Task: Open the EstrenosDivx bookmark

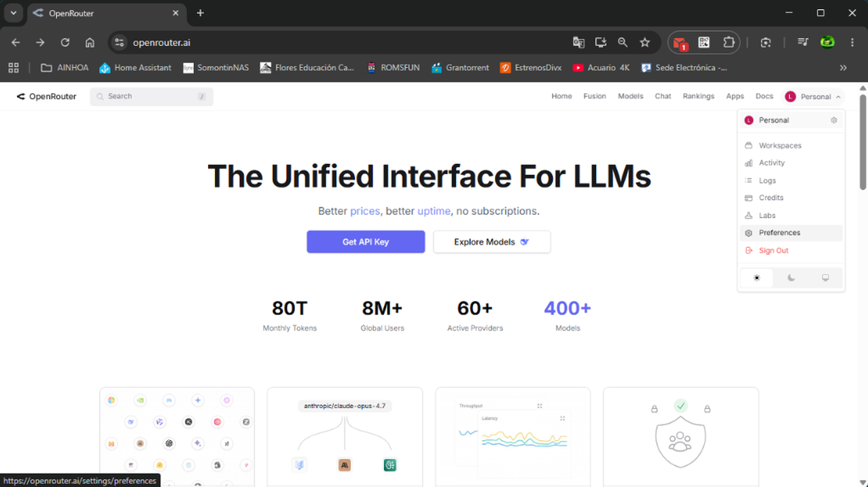Action: (531, 68)
